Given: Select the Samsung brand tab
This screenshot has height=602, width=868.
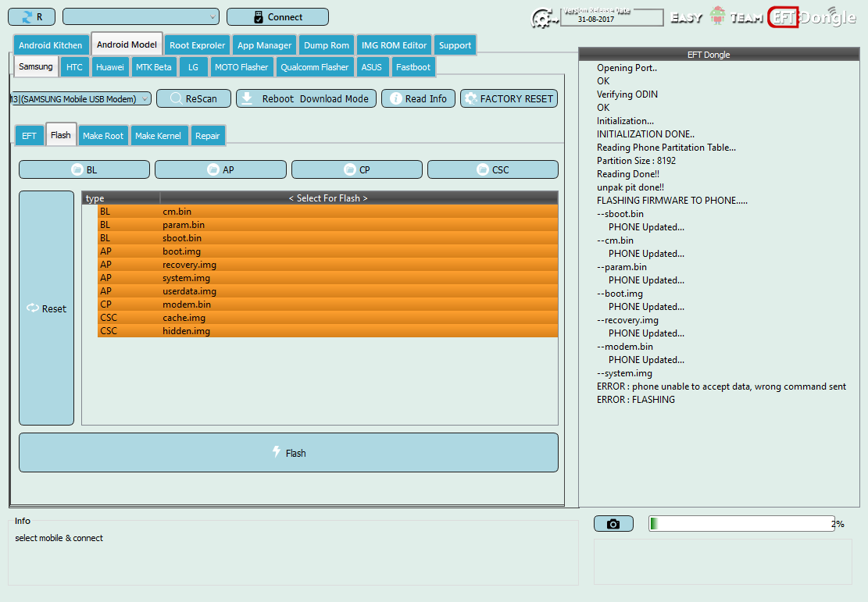Looking at the screenshot, I should [36, 66].
